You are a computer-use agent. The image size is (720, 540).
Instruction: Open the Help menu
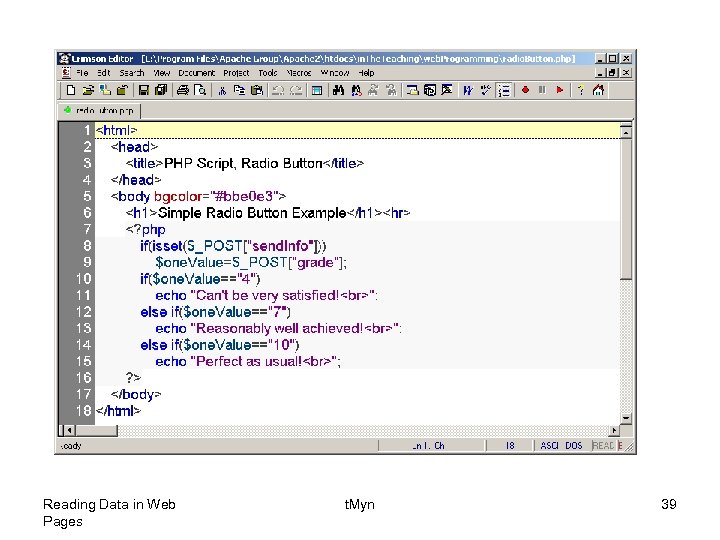[366, 73]
